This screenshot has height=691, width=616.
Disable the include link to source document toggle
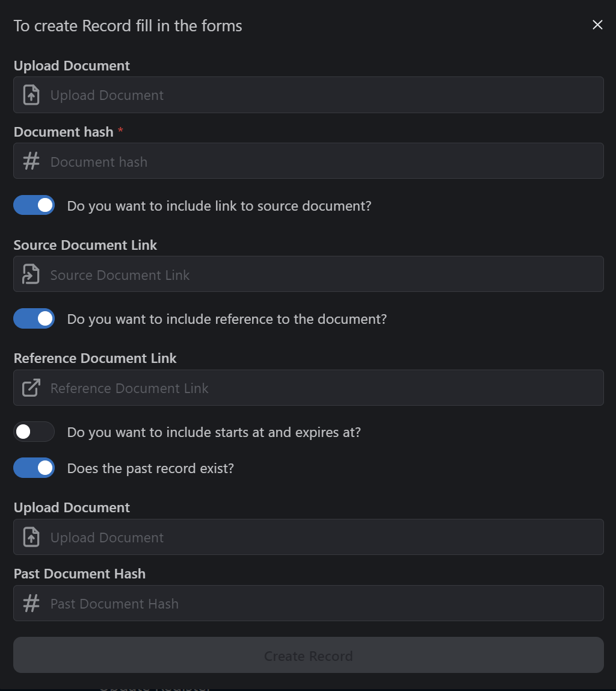34,205
